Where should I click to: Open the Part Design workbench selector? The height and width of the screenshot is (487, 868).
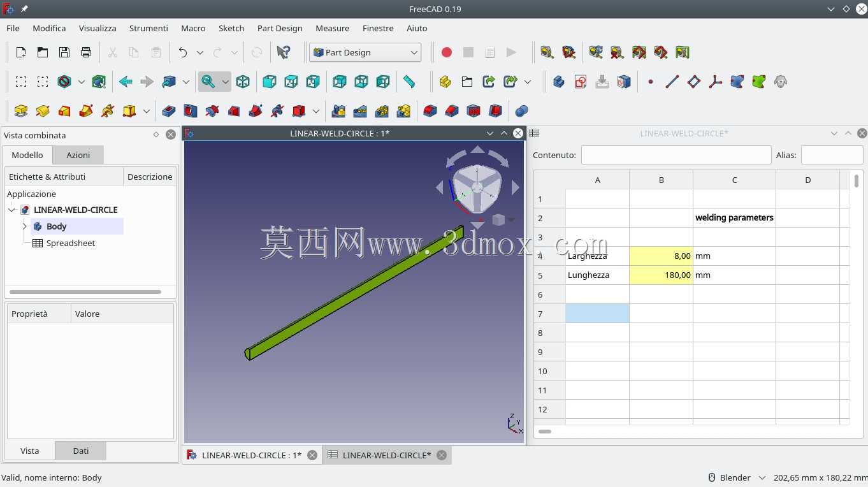[365, 52]
